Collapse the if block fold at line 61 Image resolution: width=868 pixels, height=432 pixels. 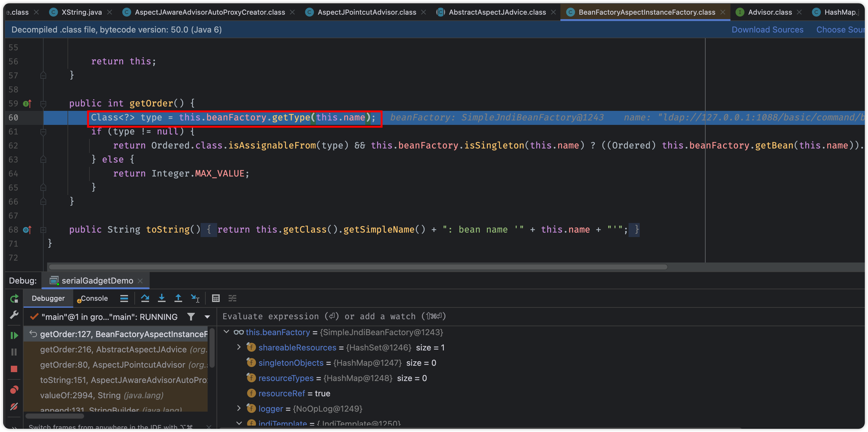pyautogui.click(x=43, y=132)
